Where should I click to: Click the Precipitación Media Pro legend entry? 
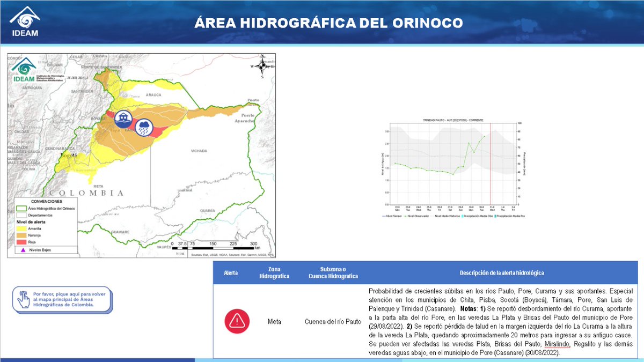coord(509,216)
